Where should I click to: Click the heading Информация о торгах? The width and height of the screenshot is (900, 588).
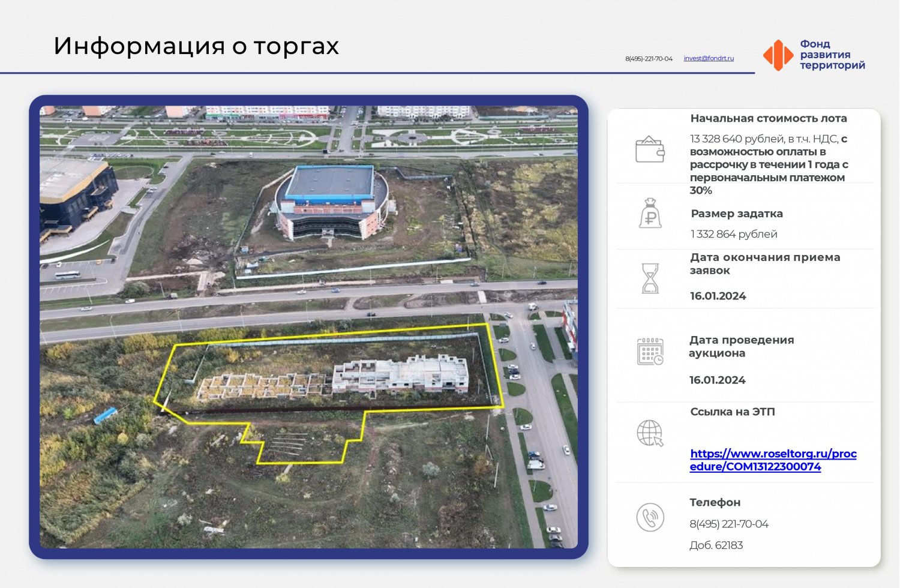tap(196, 46)
